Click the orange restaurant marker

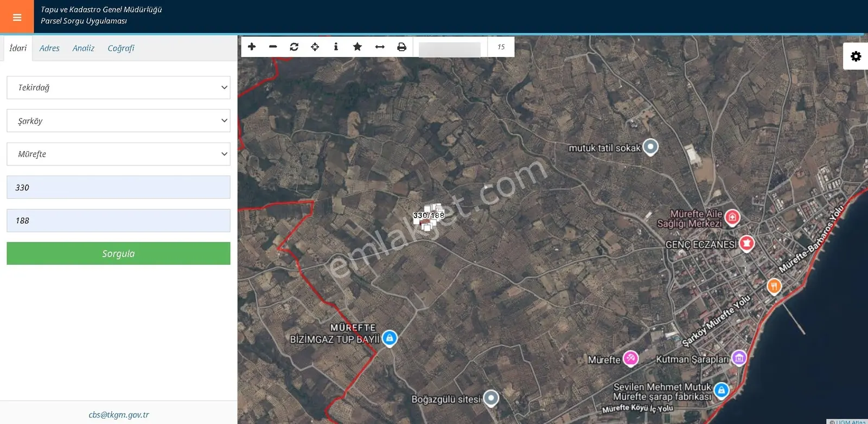point(774,286)
